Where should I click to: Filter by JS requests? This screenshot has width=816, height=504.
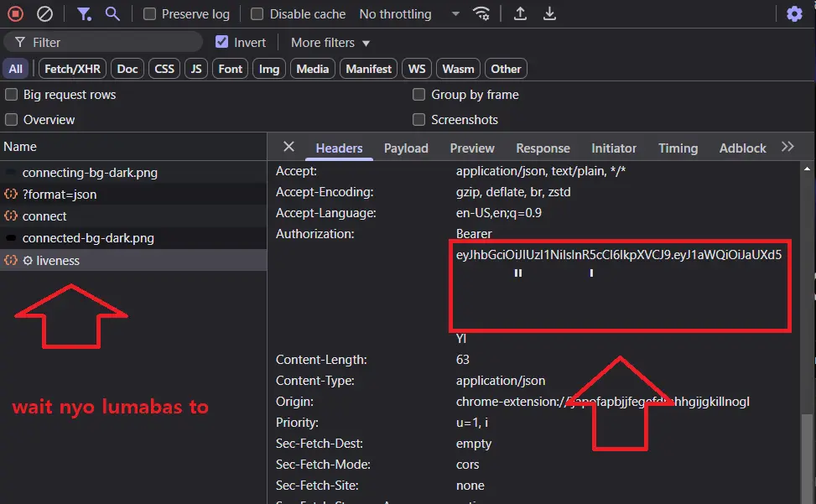click(x=196, y=69)
